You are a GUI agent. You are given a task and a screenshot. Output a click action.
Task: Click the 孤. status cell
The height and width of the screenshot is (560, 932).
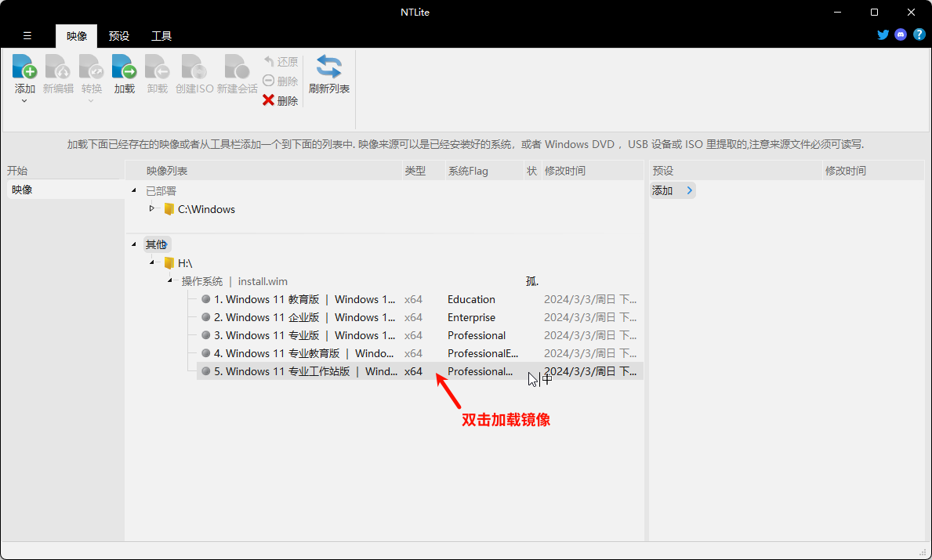532,281
